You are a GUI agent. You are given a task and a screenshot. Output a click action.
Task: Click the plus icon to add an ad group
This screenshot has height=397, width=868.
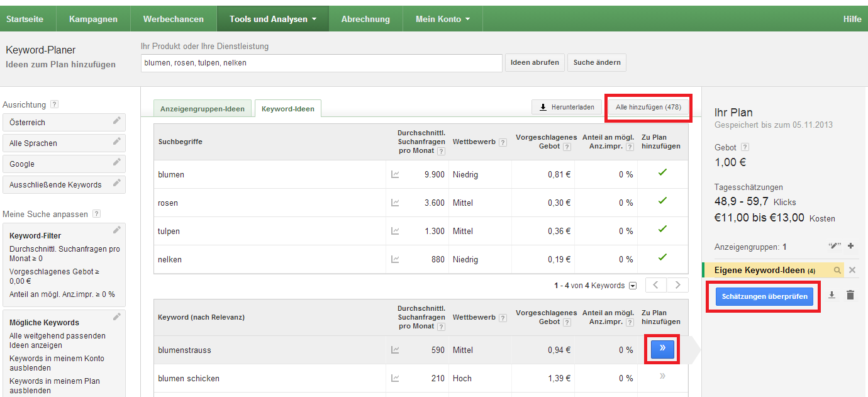point(850,246)
